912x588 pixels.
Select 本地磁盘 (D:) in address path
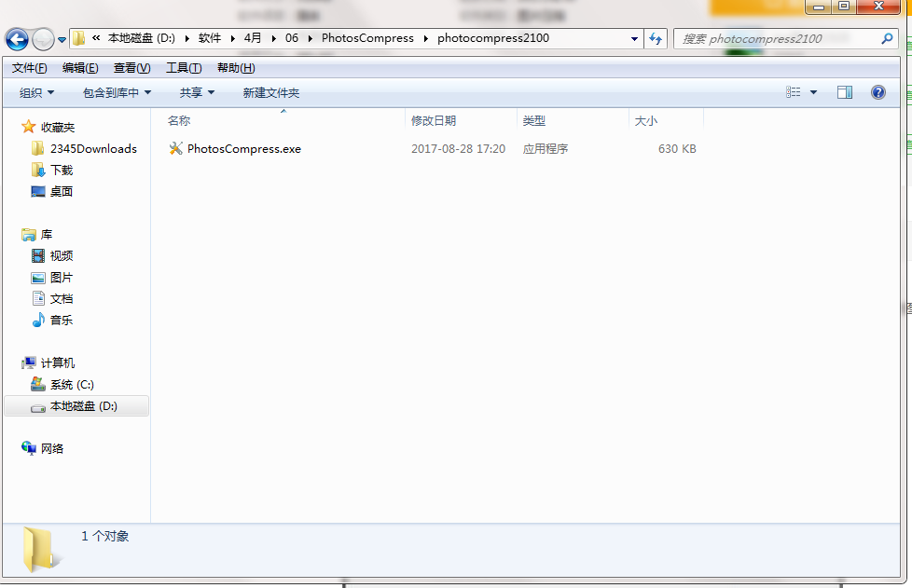click(142, 38)
